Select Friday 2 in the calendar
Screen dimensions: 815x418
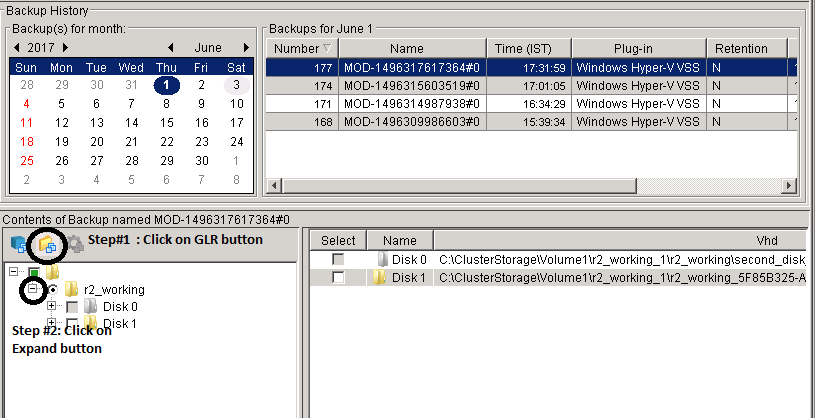coord(202,85)
